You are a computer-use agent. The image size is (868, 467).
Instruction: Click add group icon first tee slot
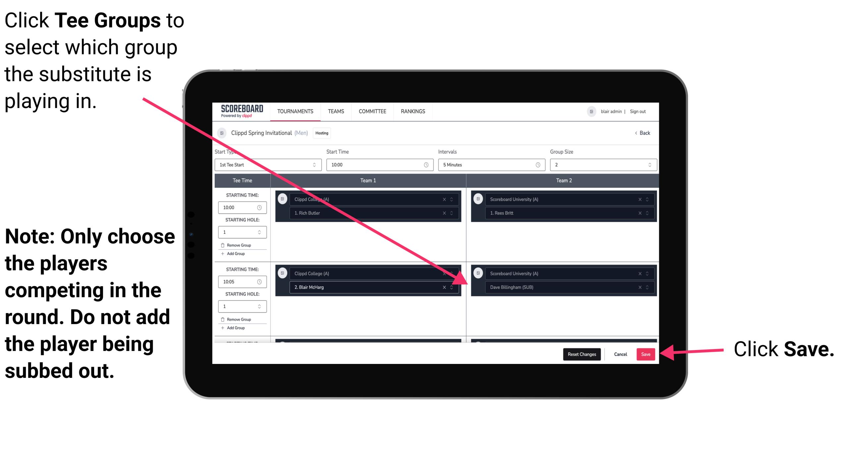(234, 254)
